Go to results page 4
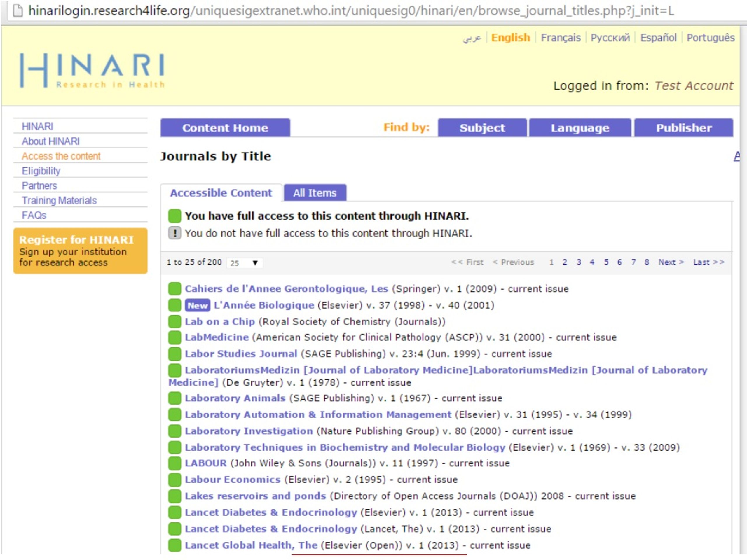The width and height of the screenshot is (747, 560). pyautogui.click(x=592, y=262)
